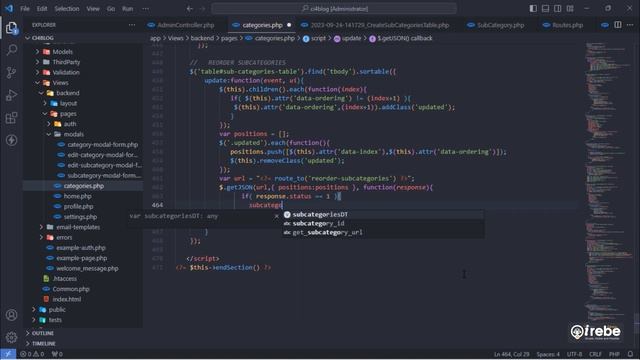This screenshot has width=640, height=360.
Task: Go forward with the navigation arrow
Action: coord(202,9)
